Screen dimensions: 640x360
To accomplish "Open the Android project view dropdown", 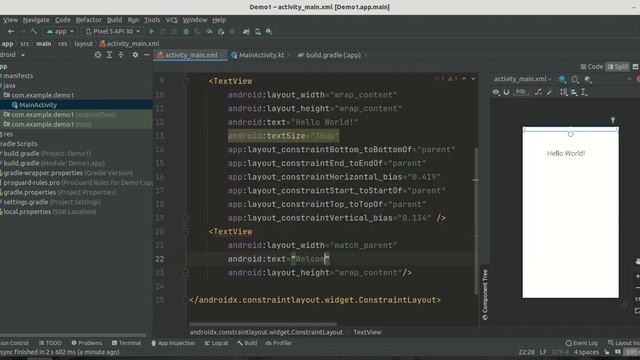I will pos(13,55).
